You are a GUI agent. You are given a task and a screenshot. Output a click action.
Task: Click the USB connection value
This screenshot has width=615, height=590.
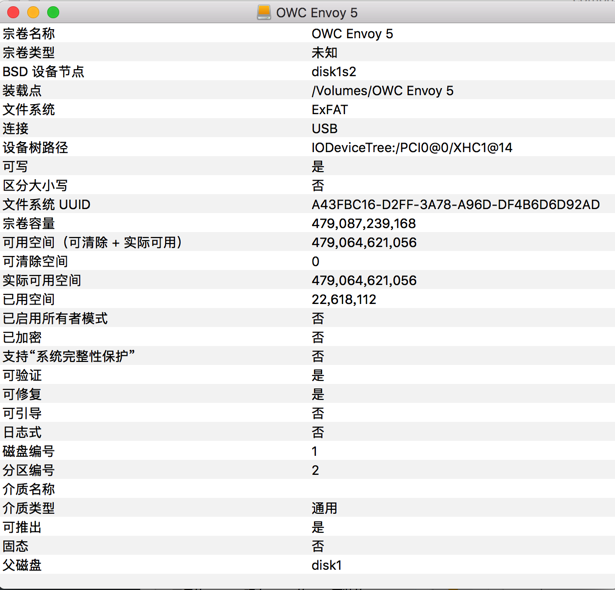pyautogui.click(x=324, y=129)
